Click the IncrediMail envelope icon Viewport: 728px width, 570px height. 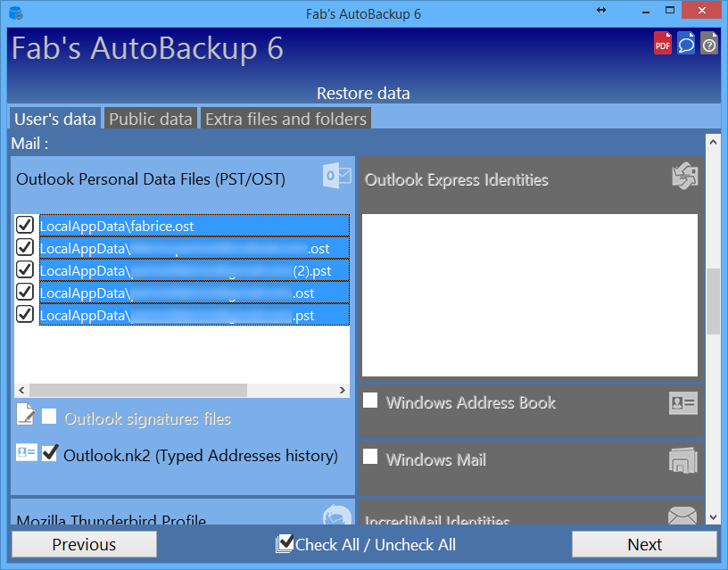pyautogui.click(x=682, y=516)
